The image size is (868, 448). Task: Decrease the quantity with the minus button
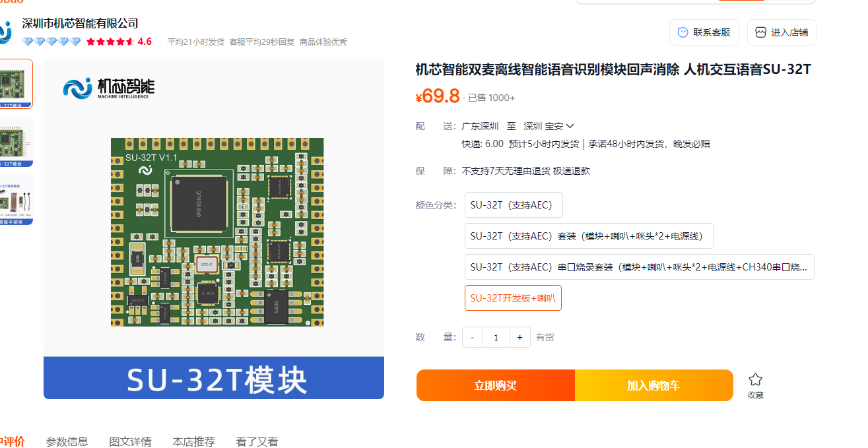(473, 337)
